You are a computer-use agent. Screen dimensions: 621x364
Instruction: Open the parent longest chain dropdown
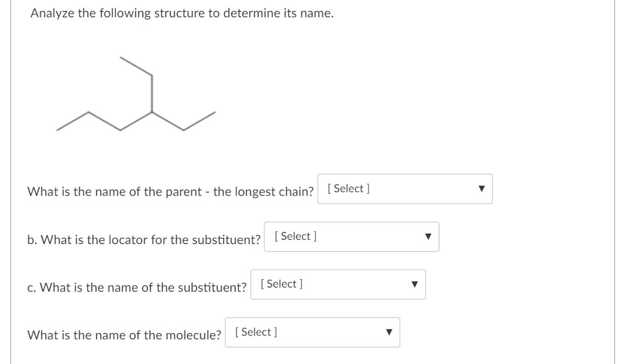pyautogui.click(x=404, y=189)
